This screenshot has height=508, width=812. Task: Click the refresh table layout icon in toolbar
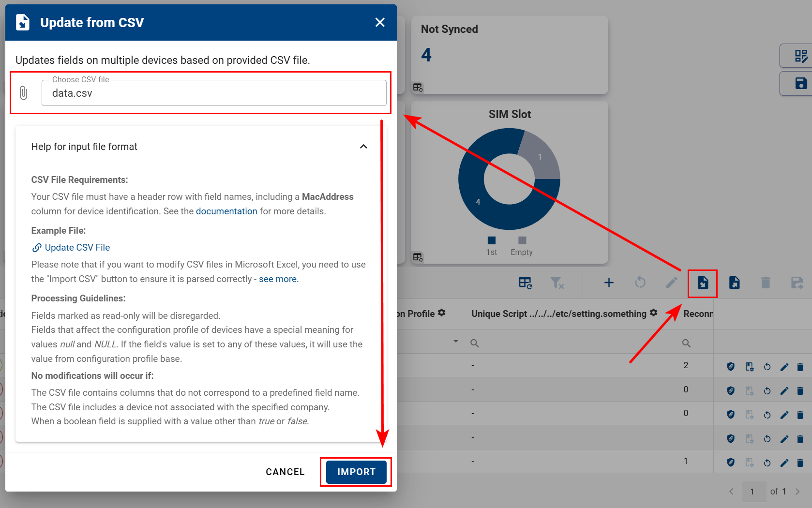pyautogui.click(x=525, y=283)
